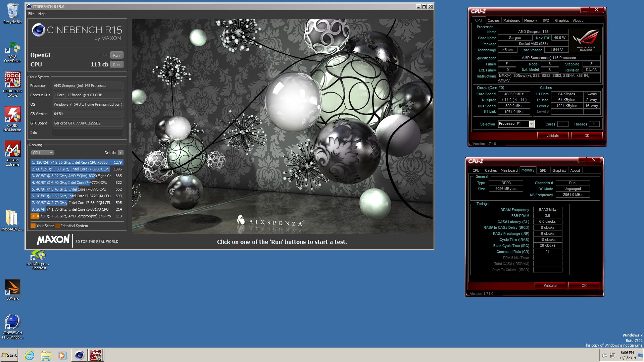Screen dimensions: 644x362
Task: Open the Help menu in Cinebench
Action: [42, 14]
